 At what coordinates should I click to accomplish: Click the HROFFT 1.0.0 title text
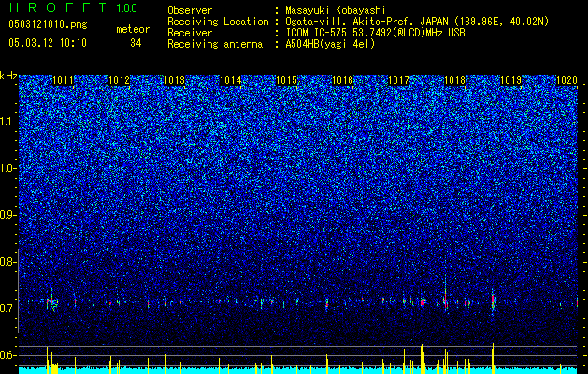click(x=73, y=7)
